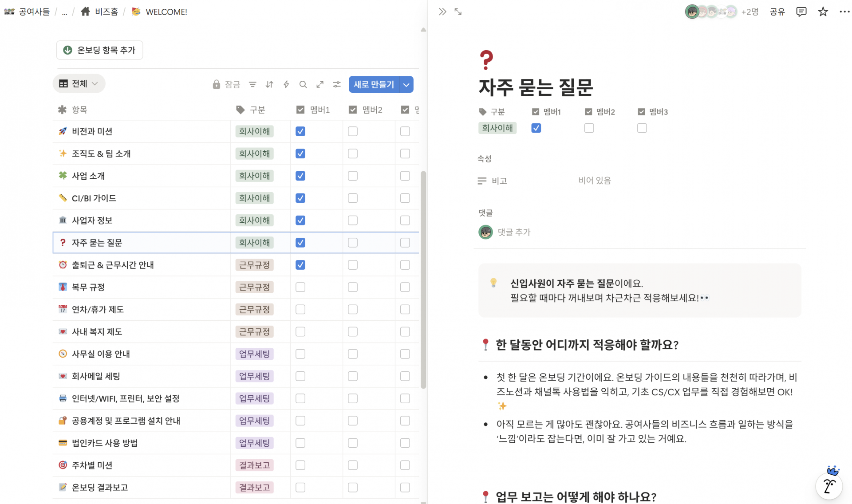
Task: Check 멤버2 for 비전과 미션
Action: [352, 131]
